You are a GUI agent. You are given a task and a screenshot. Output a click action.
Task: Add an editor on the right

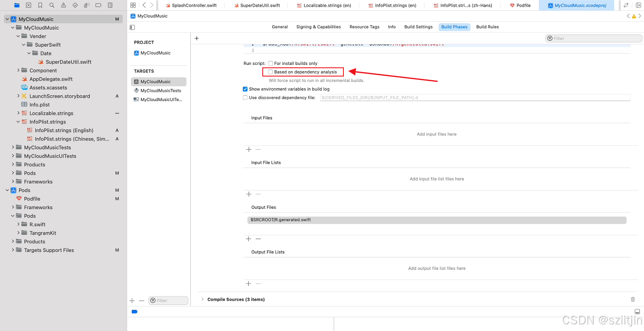click(x=638, y=5)
